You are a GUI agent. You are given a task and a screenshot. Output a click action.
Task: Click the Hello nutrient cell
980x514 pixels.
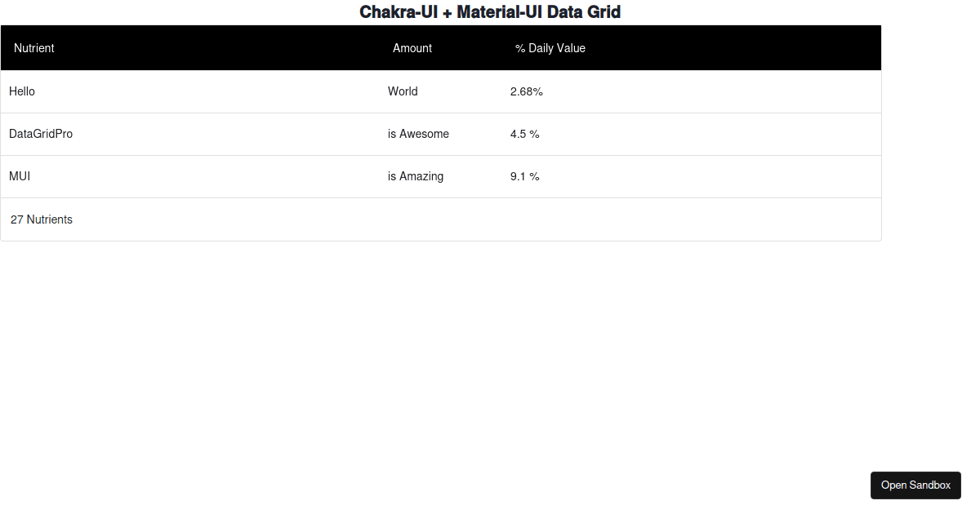pyautogui.click(x=22, y=91)
